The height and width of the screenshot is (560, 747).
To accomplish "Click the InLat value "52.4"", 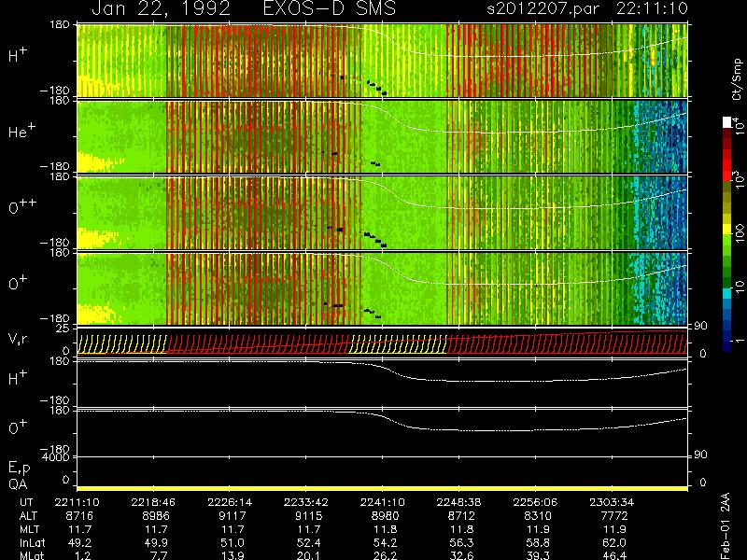I will [309, 542].
